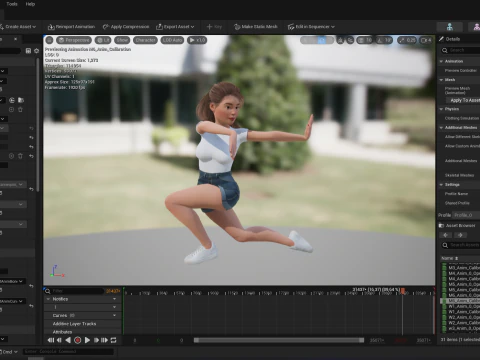The width and height of the screenshot is (480, 360).
Task: Open the viewport Character menu
Action: point(145,40)
